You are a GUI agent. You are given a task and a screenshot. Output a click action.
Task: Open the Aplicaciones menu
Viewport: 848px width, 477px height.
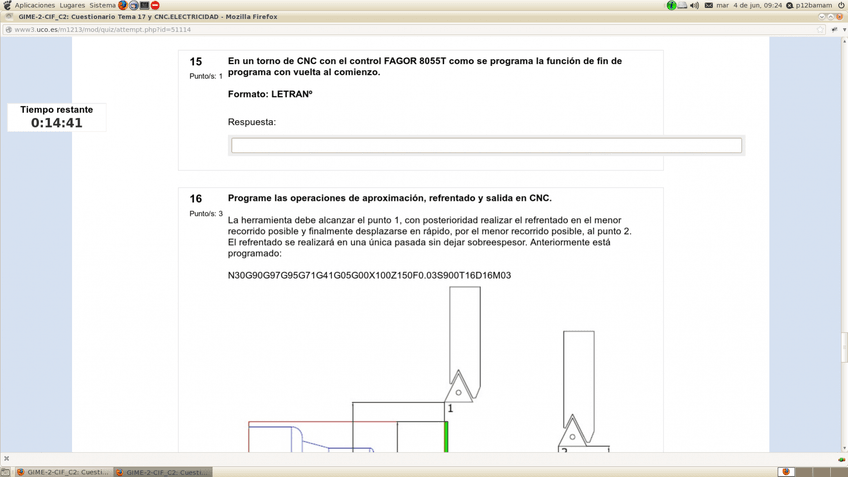[x=35, y=6]
